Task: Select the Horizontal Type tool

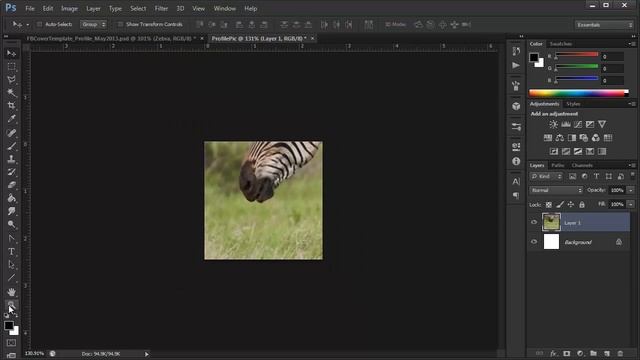Action: pyautogui.click(x=11, y=251)
